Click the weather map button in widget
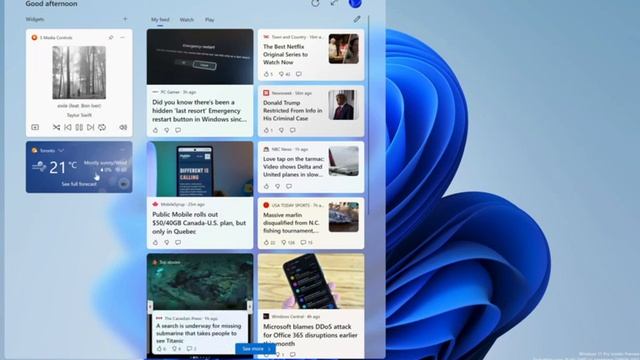Image resolution: width=640 pixels, height=360 pixels. [x=124, y=184]
